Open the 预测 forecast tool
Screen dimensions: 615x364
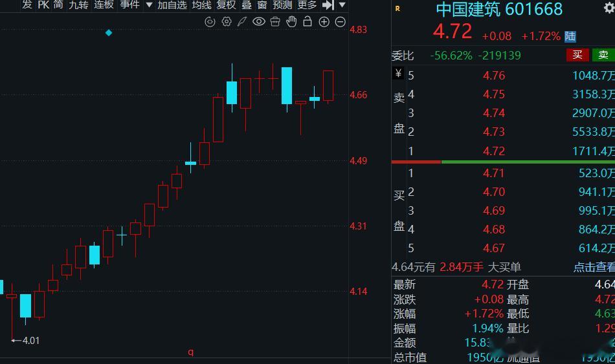282,5
